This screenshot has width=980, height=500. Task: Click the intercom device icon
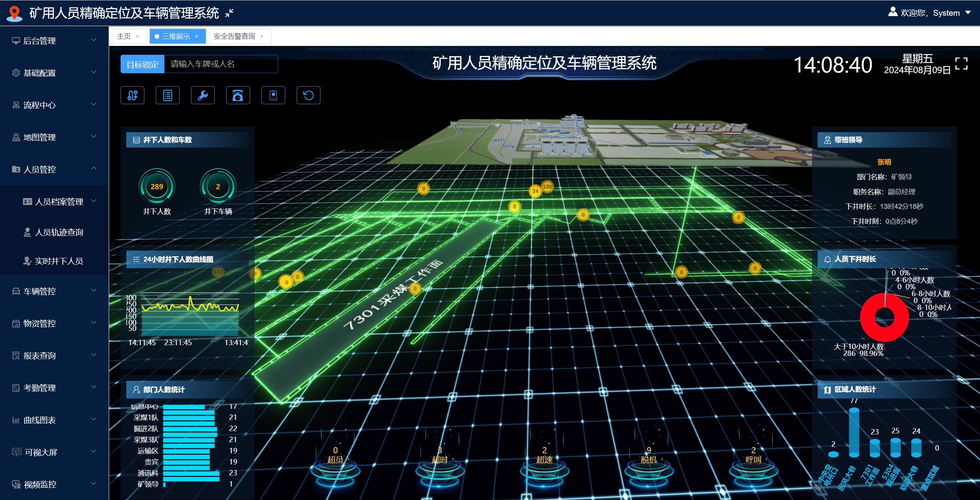click(273, 95)
